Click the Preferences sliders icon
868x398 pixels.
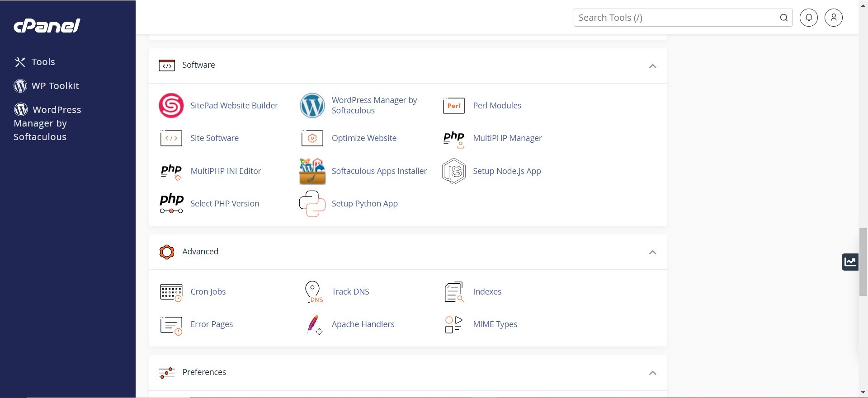point(167,373)
